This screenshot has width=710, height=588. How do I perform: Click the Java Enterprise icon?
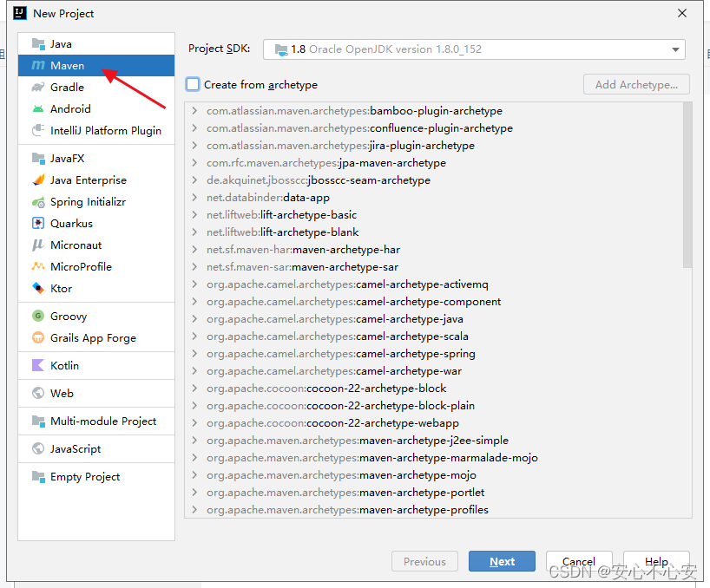38,180
